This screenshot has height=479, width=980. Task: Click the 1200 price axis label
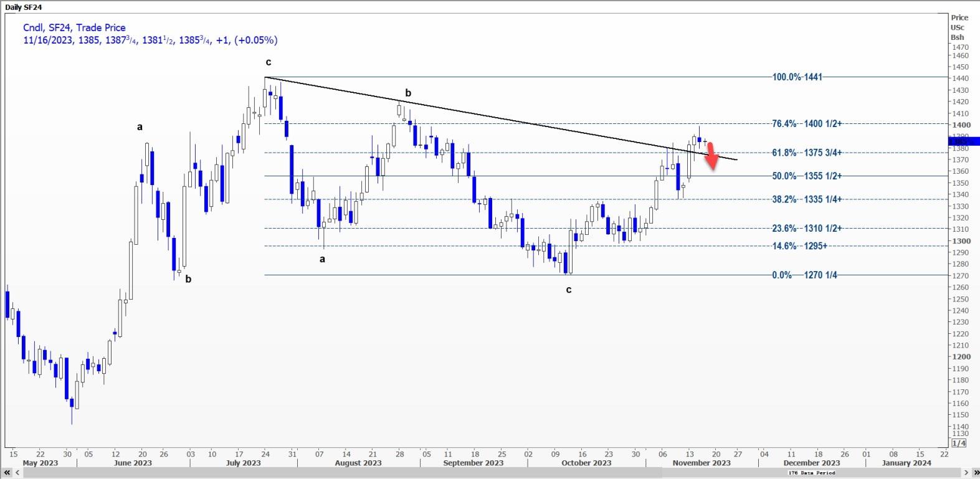(961, 357)
